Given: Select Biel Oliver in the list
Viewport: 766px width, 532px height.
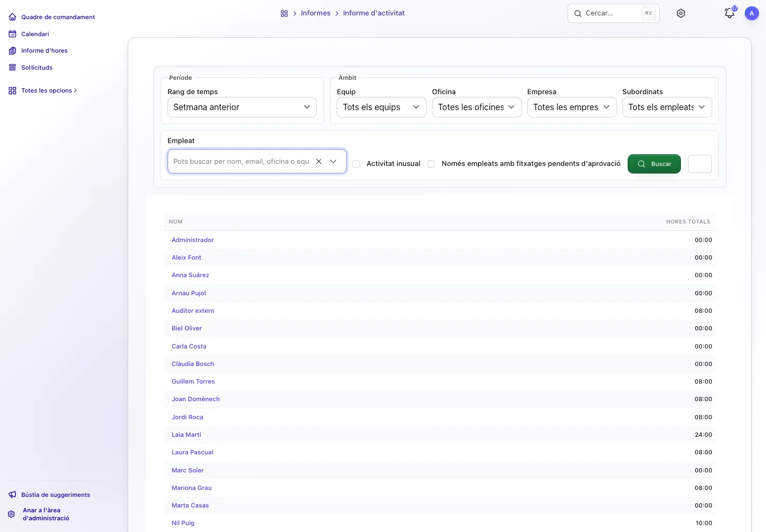Looking at the screenshot, I should 187,328.
